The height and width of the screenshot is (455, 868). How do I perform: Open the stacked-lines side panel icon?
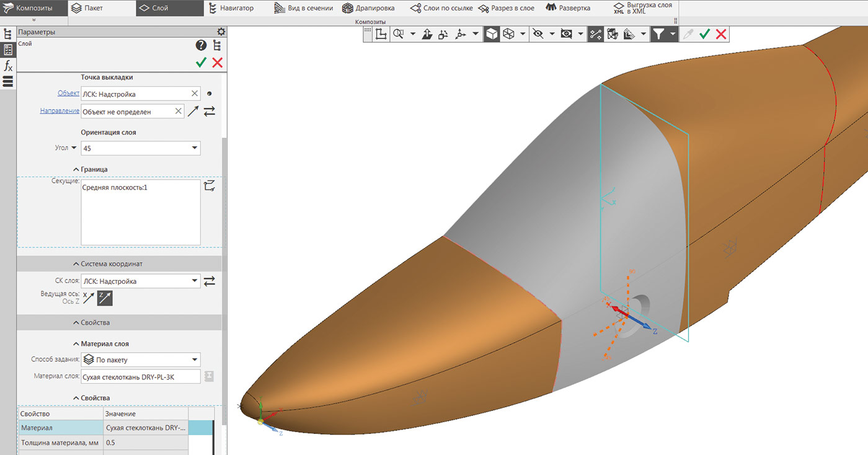point(8,81)
